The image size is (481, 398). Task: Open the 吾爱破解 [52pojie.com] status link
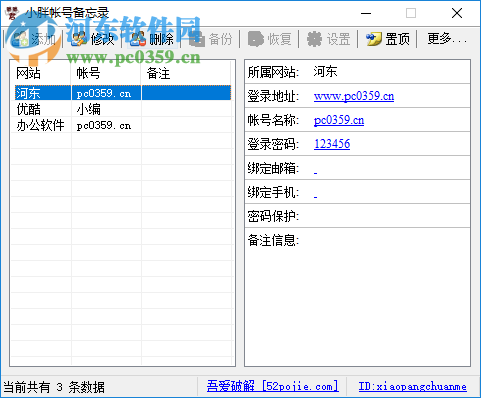[273, 386]
